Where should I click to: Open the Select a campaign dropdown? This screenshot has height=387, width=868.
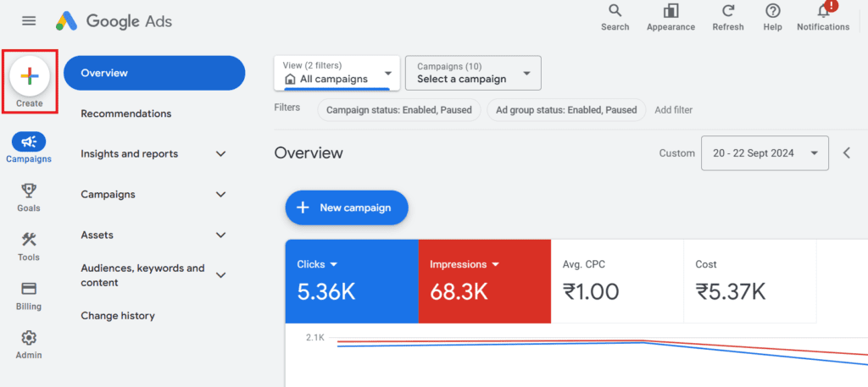click(473, 73)
